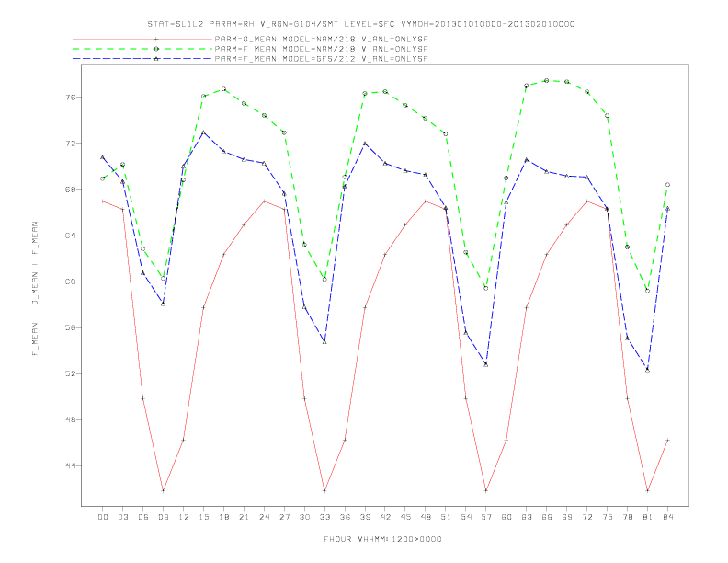Click the x-axis tick label 42

(x=385, y=517)
